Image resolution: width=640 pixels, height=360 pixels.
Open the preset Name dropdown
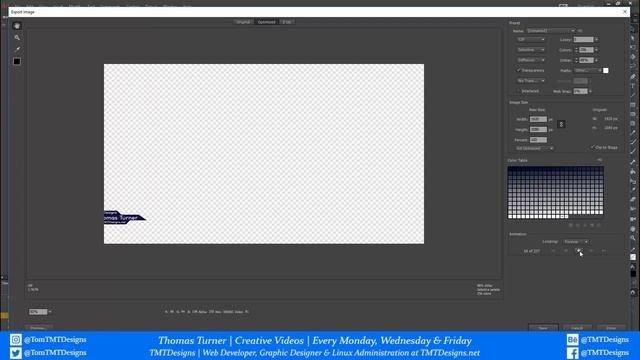click(551, 31)
